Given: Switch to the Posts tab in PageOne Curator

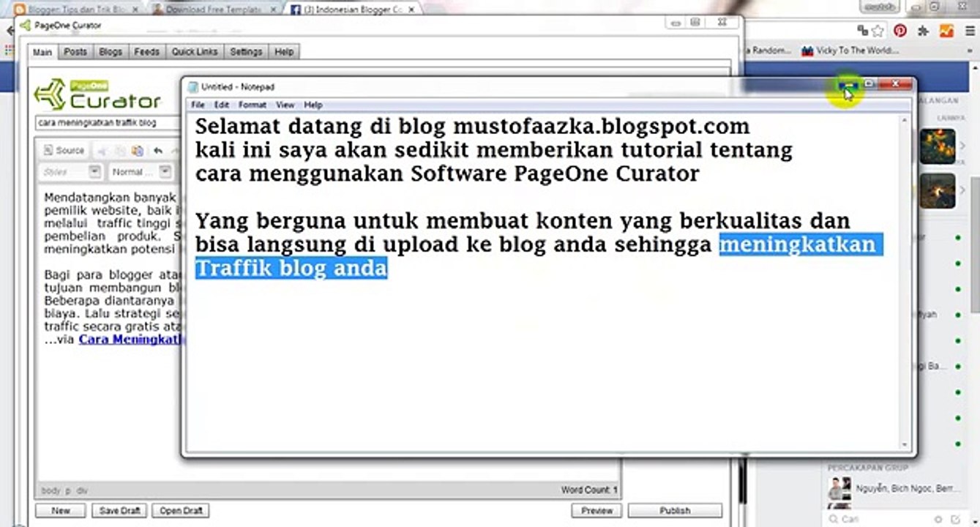Looking at the screenshot, I should pos(75,52).
